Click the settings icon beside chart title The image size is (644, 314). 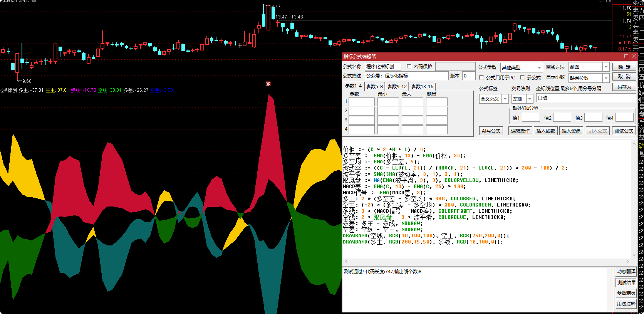[x=34, y=1]
